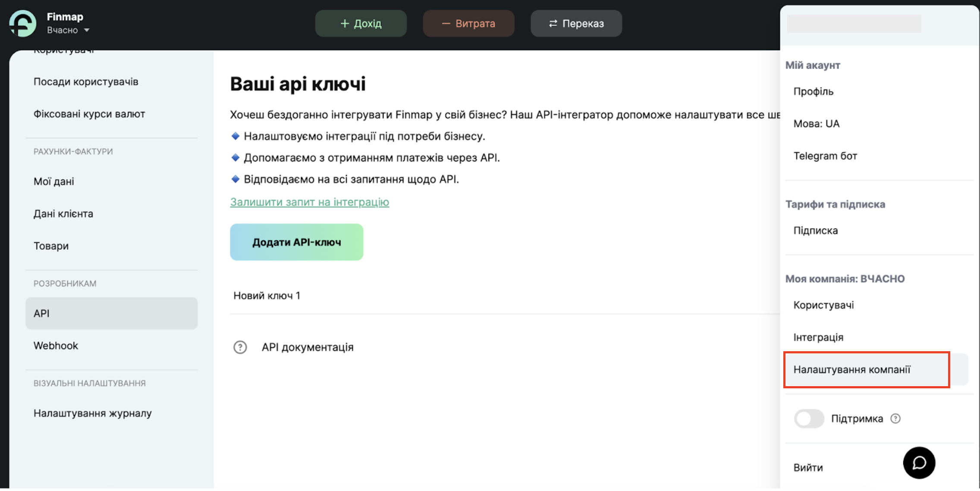Image resolution: width=980 pixels, height=491 pixels.
Task: Open Фіксовані курси валют settings
Action: (89, 114)
